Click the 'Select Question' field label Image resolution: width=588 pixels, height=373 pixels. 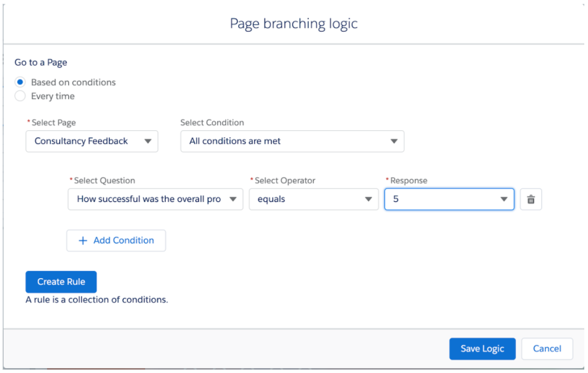tap(104, 180)
